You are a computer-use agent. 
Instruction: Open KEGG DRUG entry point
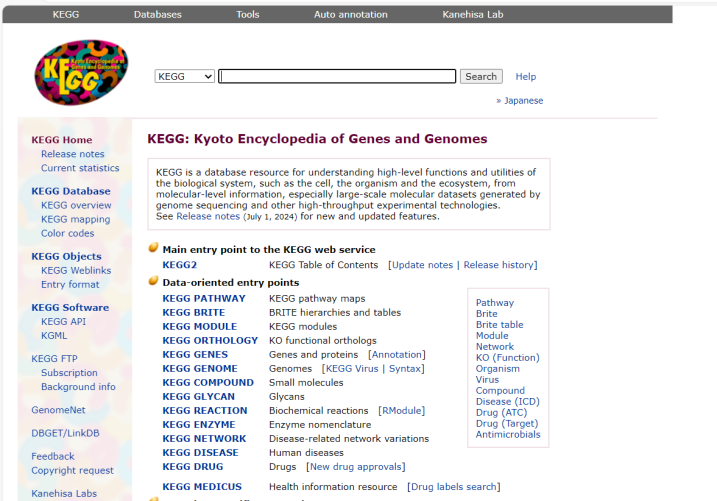[193, 467]
